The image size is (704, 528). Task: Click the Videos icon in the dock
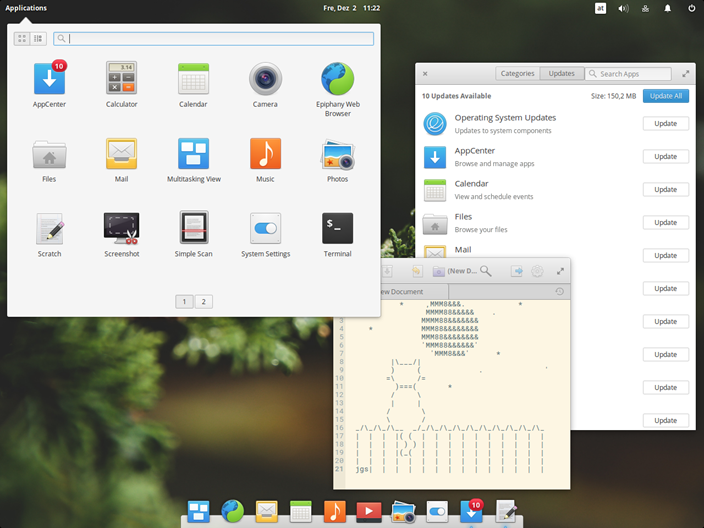click(369, 511)
